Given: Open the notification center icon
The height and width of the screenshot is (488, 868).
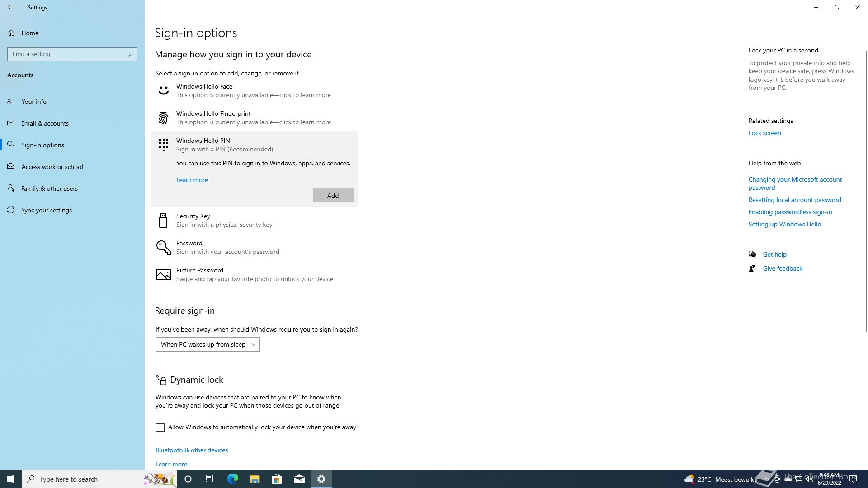Looking at the screenshot, I should pos(853,479).
